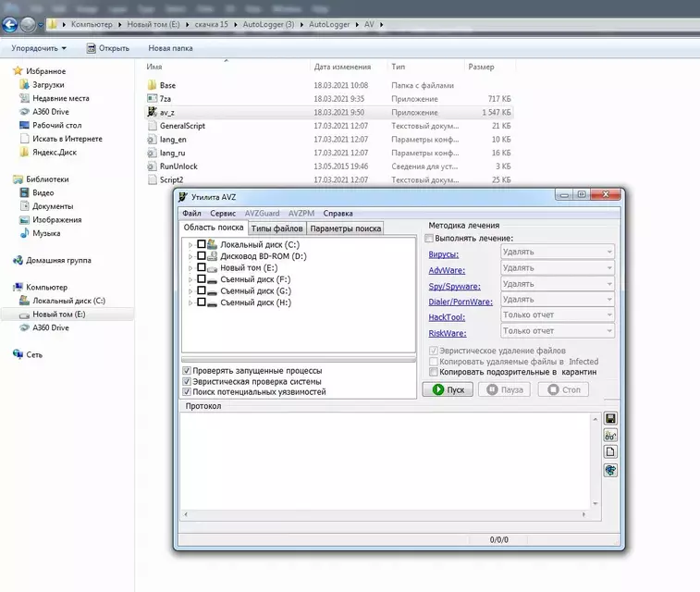Select the GeneralScript text file icon
This screenshot has height=592, width=700.
[153, 126]
